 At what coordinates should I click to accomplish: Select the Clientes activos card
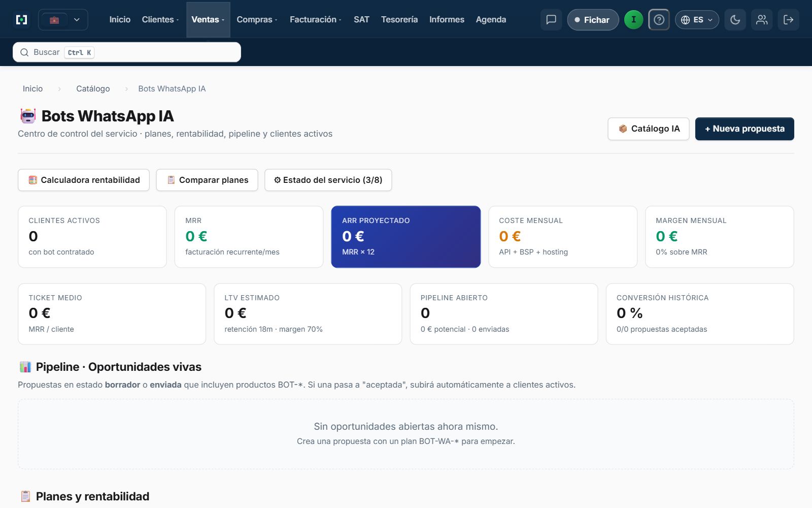92,237
